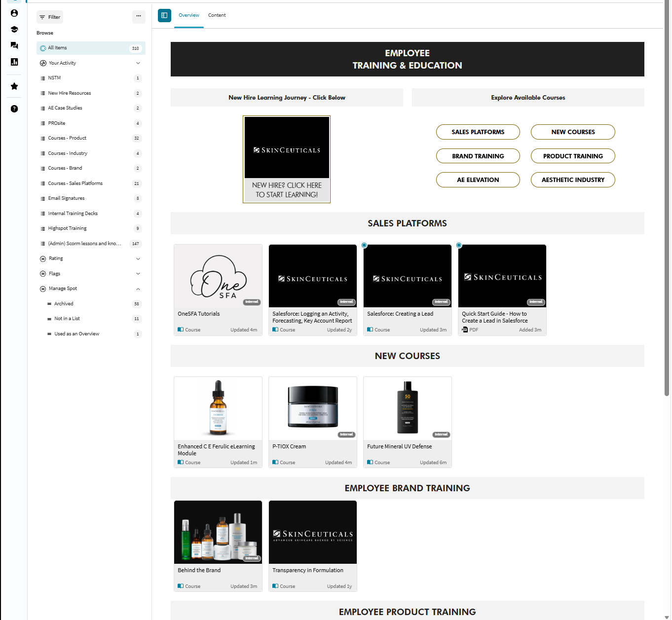This screenshot has height=620, width=672.
Task: Open the question mark help icon
Action: pos(14,109)
